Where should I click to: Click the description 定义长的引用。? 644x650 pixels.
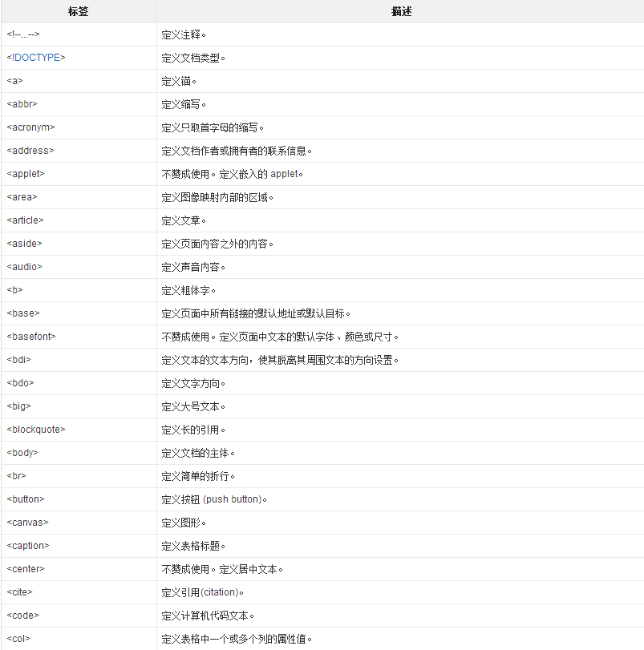click(193, 430)
